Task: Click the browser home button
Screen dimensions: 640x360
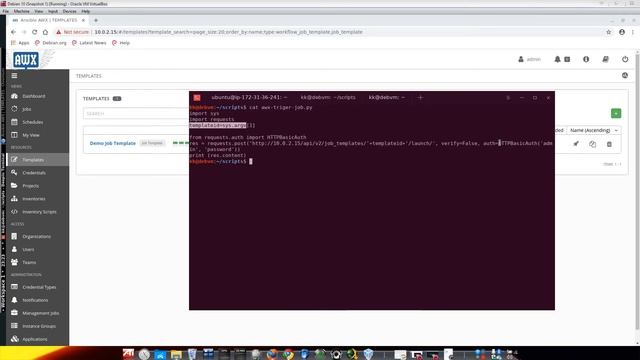Action: coord(45,32)
